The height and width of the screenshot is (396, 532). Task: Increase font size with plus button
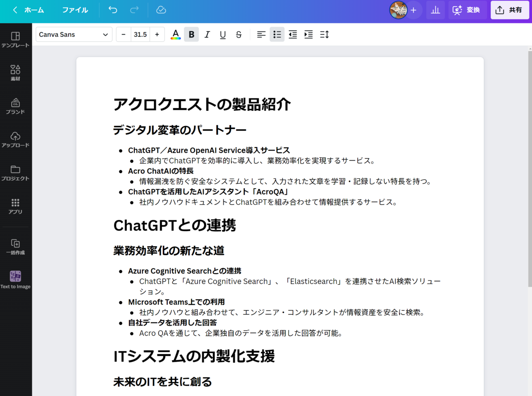coord(157,35)
